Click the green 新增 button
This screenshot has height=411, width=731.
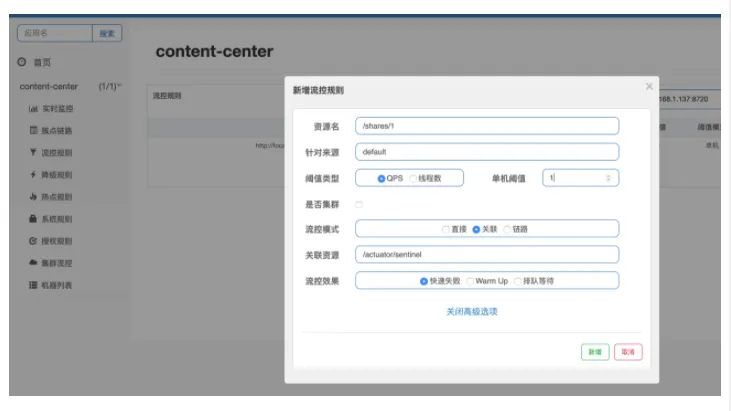click(595, 352)
